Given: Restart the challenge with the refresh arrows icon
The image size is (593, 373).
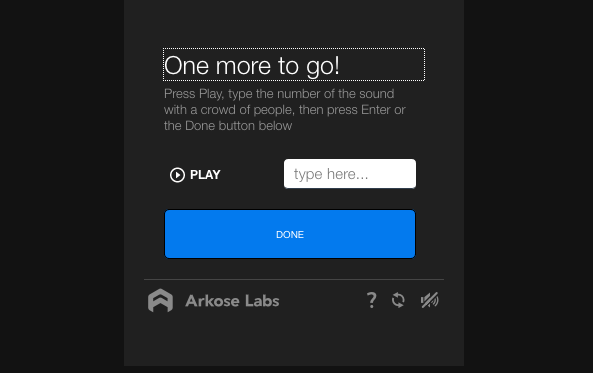Looking at the screenshot, I should coord(398,300).
